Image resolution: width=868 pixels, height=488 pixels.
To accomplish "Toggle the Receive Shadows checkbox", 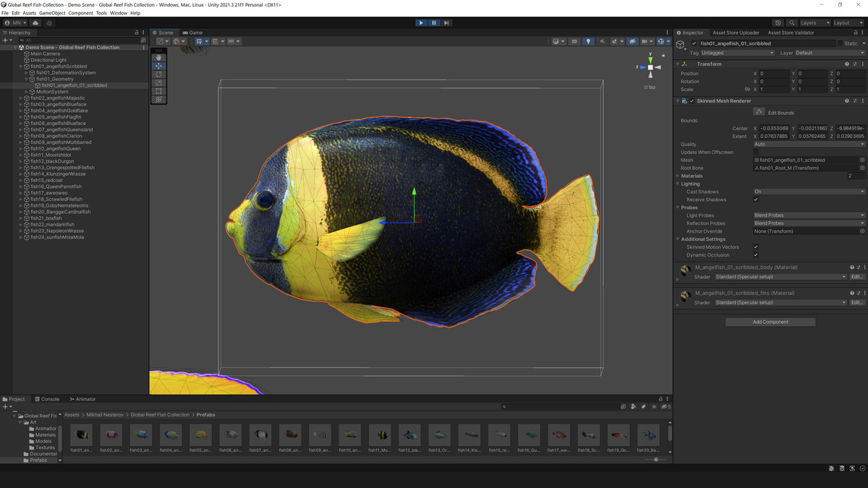I will pyautogui.click(x=756, y=200).
